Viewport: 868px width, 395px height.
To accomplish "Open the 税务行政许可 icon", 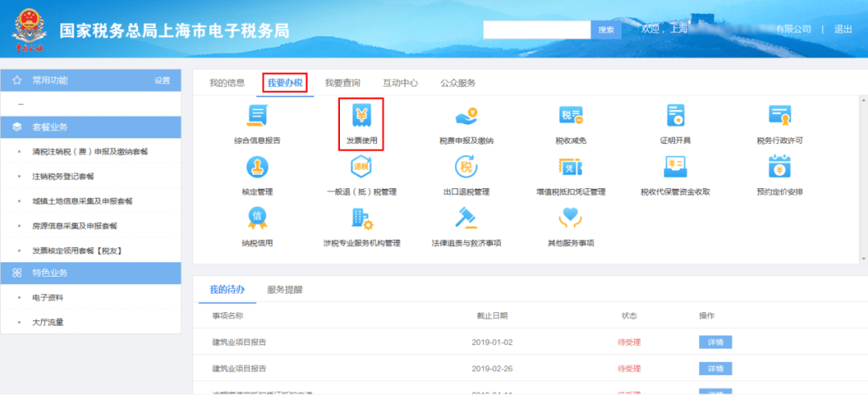I will point(780,116).
